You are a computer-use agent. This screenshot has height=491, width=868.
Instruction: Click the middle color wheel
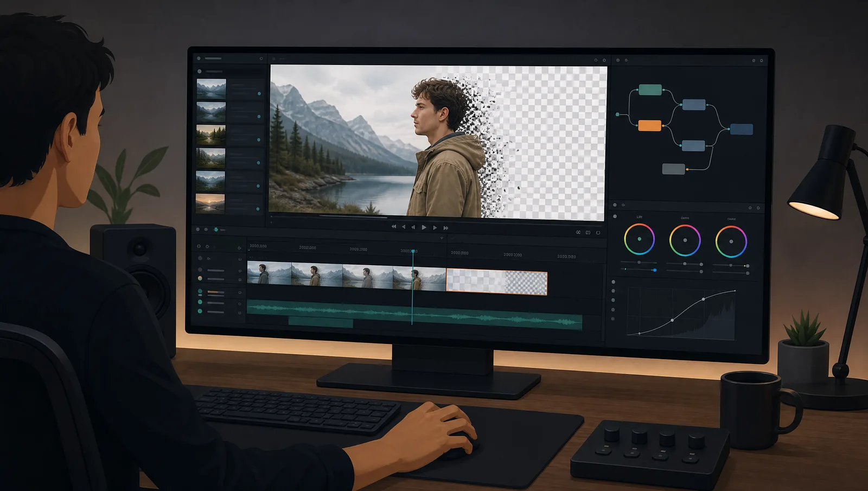click(685, 240)
